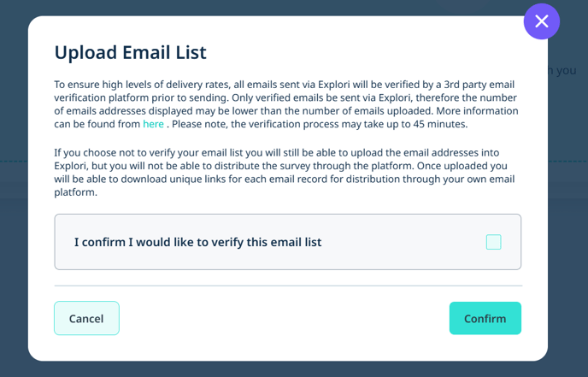Click the white X icon in purple circle

(x=542, y=21)
